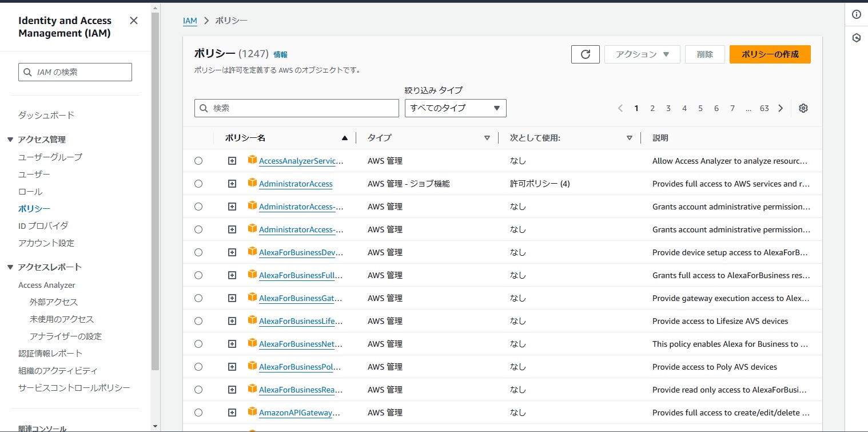The image size is (868, 432).
Task: Open the AdministratorAccess policy link
Action: click(x=296, y=183)
